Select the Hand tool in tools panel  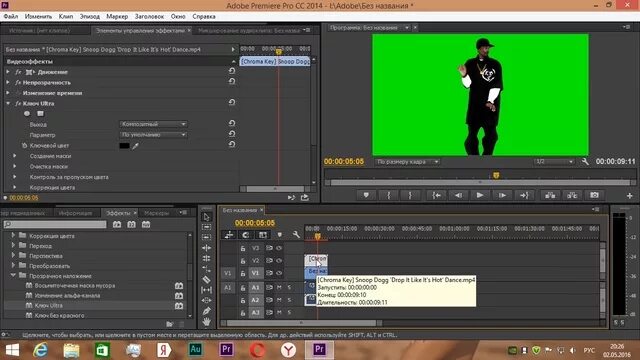[207, 322]
